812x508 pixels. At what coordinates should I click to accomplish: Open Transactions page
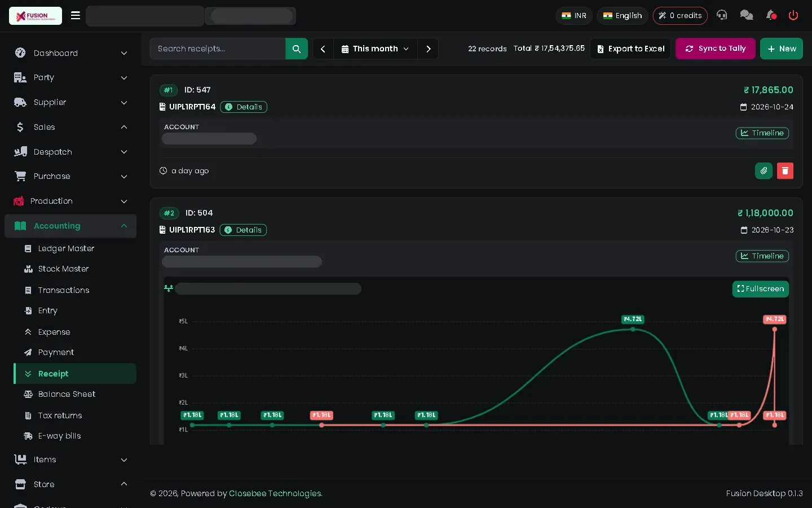coord(64,290)
